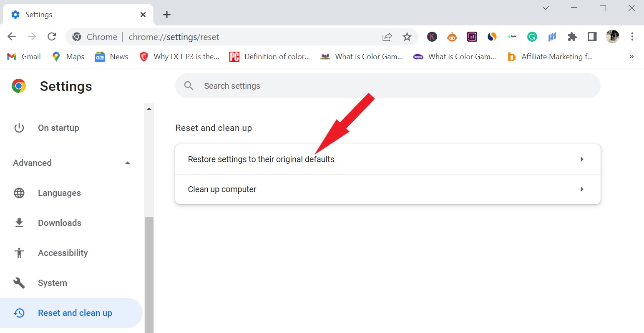
Task: Open a new browser tab
Action: point(166,14)
